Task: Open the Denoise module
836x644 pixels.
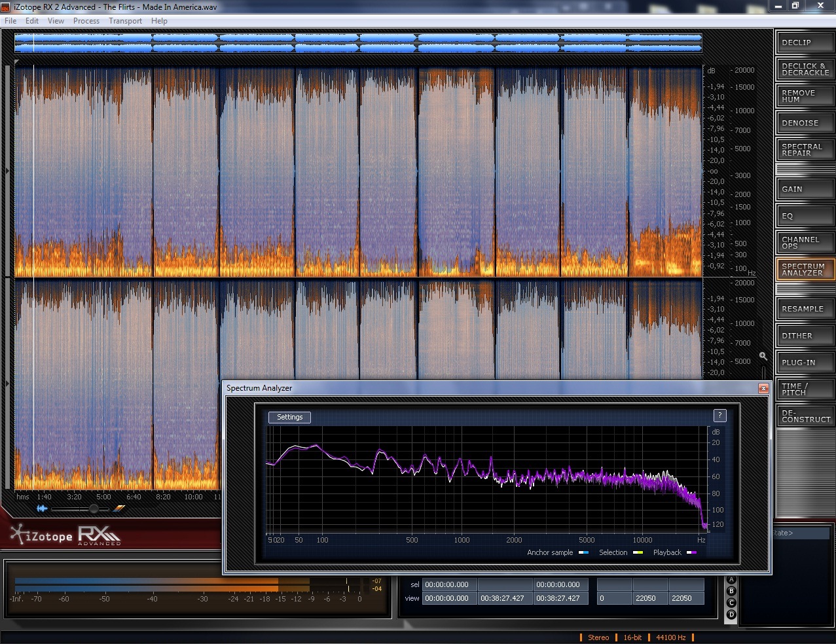Action: click(x=805, y=123)
